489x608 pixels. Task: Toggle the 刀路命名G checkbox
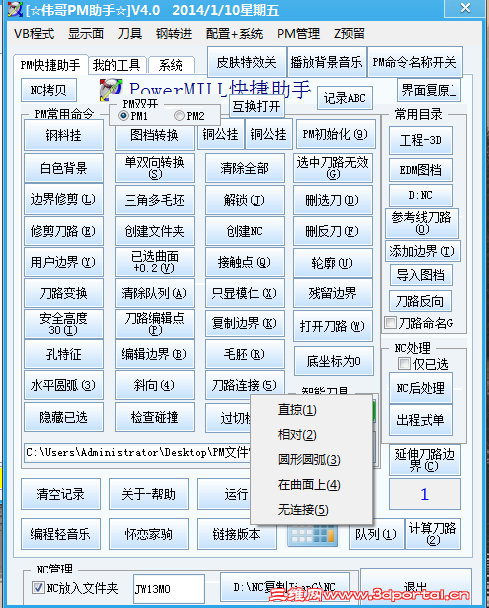point(391,322)
